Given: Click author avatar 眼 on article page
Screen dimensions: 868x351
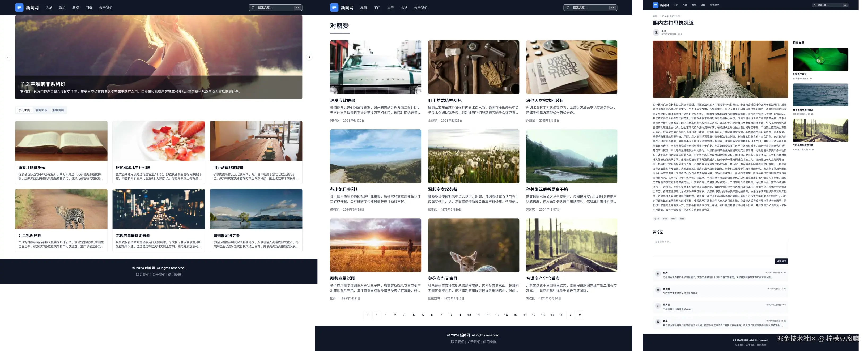Looking at the screenshot, I should 656,33.
